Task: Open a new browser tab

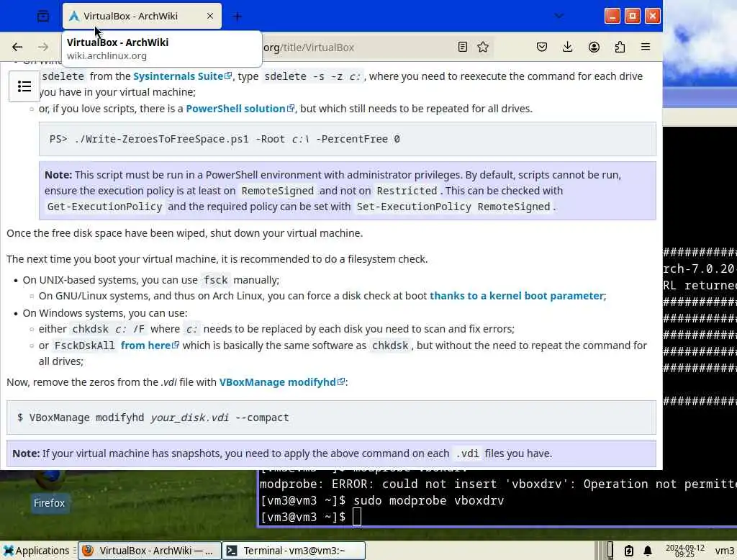Action: (238, 17)
